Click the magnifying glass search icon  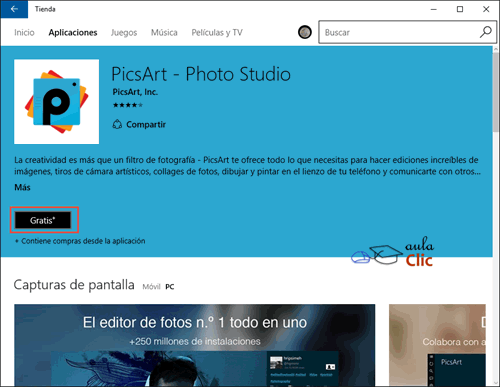coord(485,32)
